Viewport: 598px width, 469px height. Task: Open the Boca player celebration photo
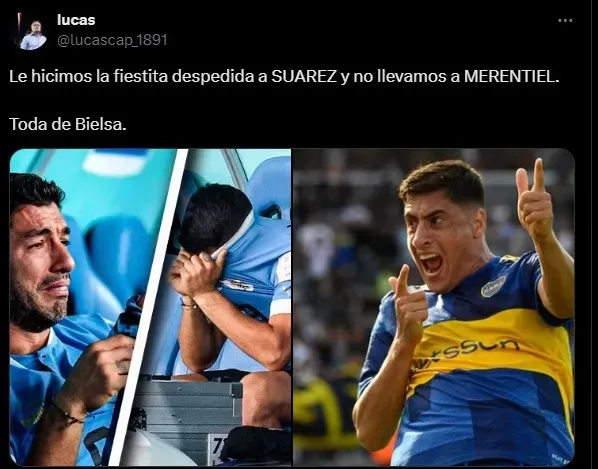coord(434,307)
